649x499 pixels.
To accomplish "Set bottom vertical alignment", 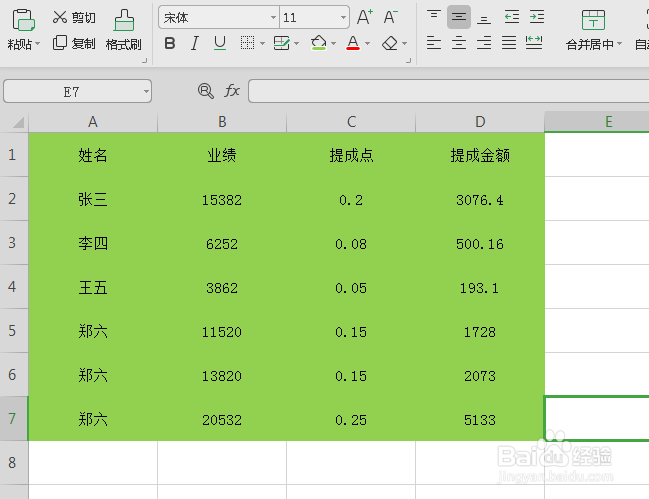I will 484,17.
